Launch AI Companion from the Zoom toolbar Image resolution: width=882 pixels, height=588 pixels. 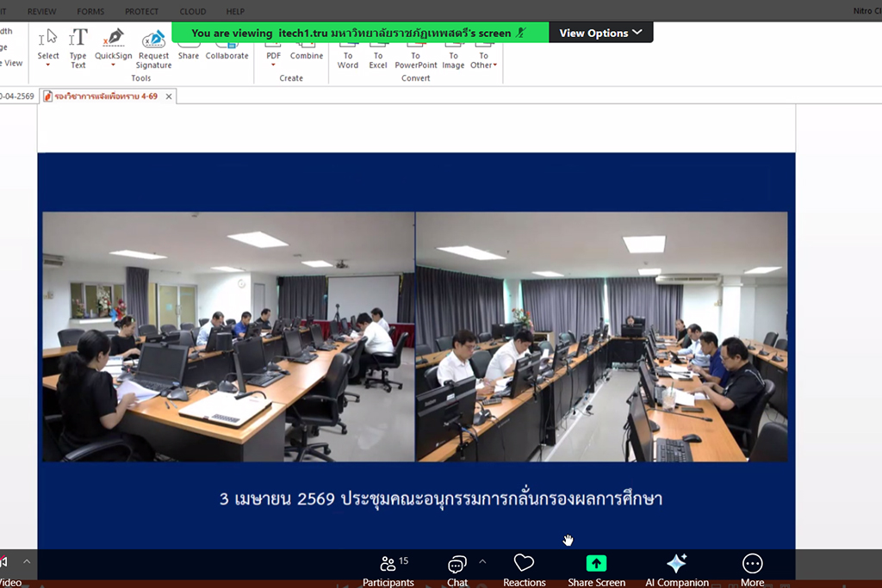677,563
